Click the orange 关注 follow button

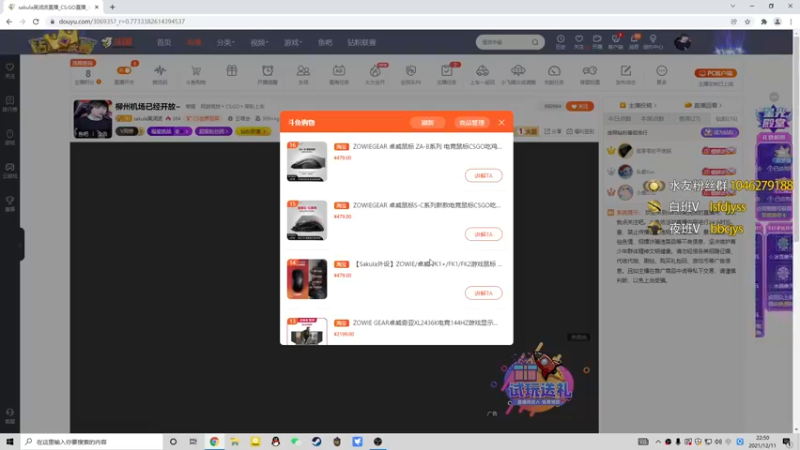click(580, 106)
